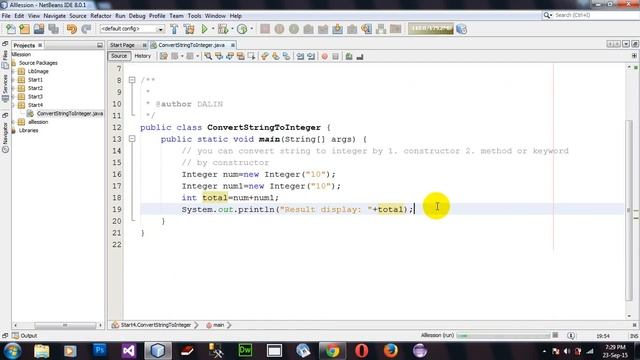The width and height of the screenshot is (640, 360).
Task: Run the project with the green play icon
Action: tap(204, 29)
